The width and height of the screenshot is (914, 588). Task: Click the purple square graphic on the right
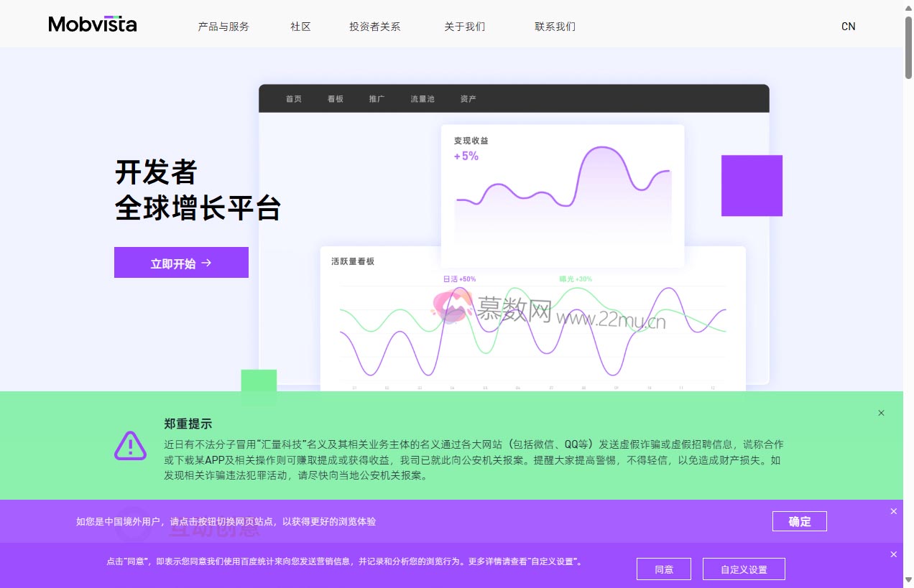(x=752, y=185)
